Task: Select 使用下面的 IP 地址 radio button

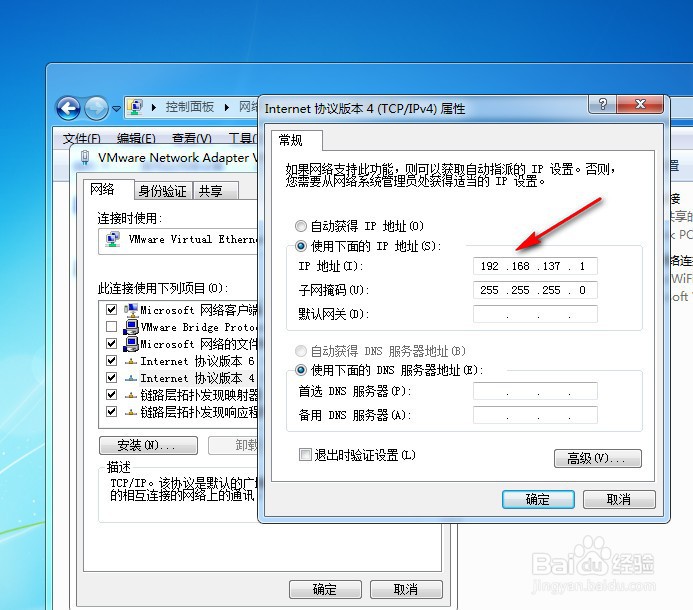Action: [x=301, y=246]
